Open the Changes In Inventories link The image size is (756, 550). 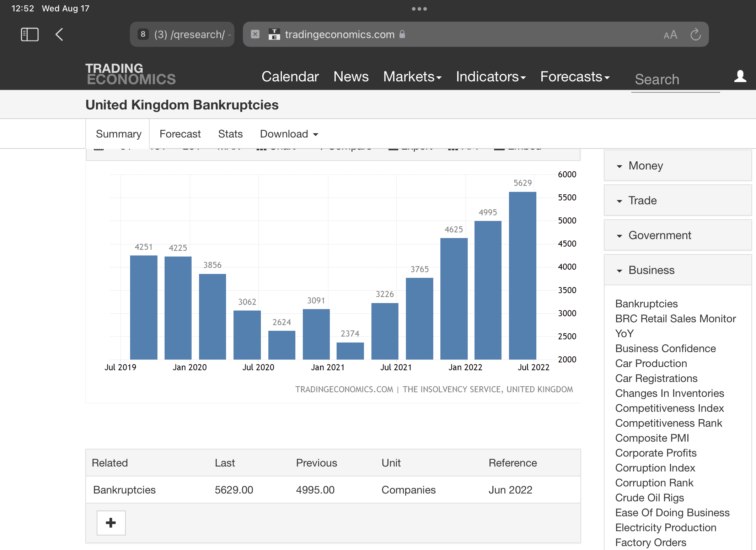click(669, 393)
